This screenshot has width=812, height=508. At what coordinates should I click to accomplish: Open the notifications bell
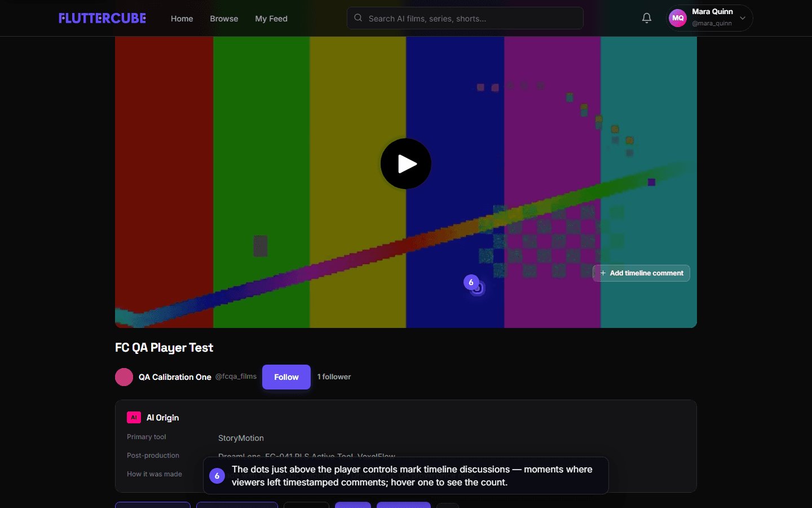click(647, 18)
